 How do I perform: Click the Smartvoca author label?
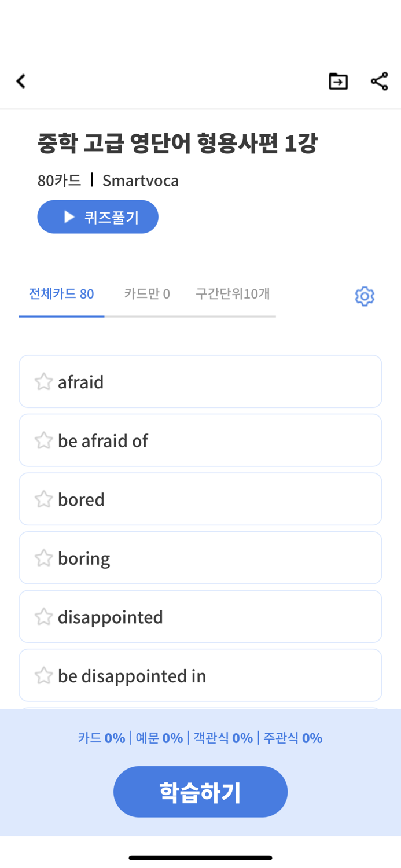[141, 180]
